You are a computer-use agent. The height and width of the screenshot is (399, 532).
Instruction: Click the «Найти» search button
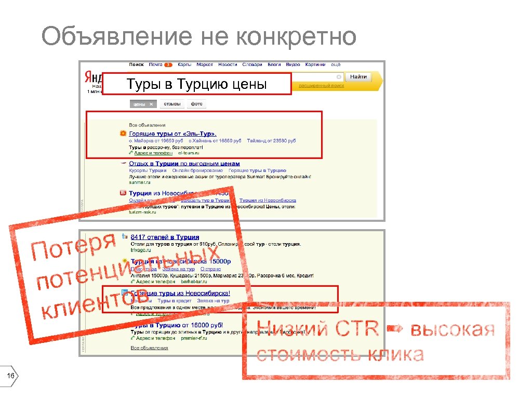(360, 76)
